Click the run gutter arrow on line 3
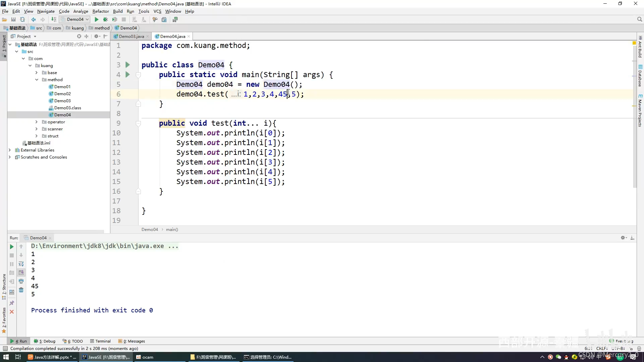Image resolution: width=644 pixels, height=362 pixels. click(x=127, y=64)
